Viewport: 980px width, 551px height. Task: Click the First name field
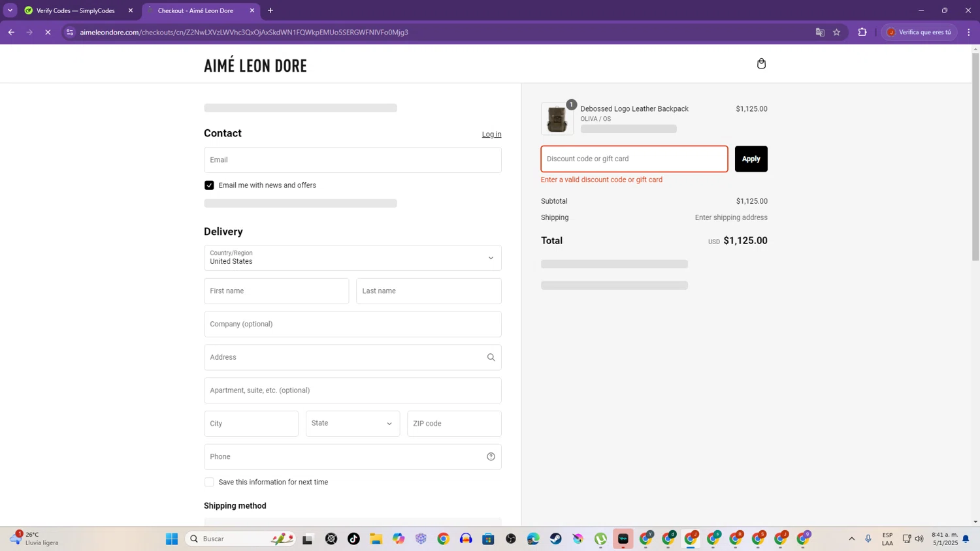point(276,291)
